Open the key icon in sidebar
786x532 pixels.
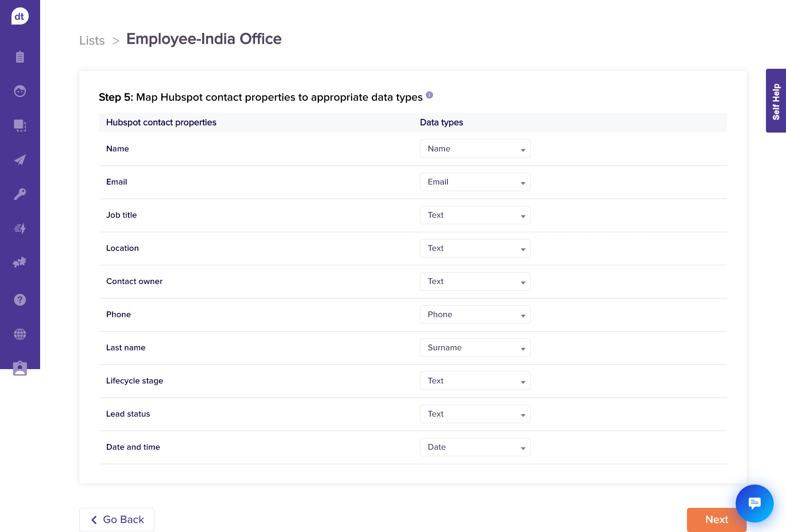[x=20, y=194]
